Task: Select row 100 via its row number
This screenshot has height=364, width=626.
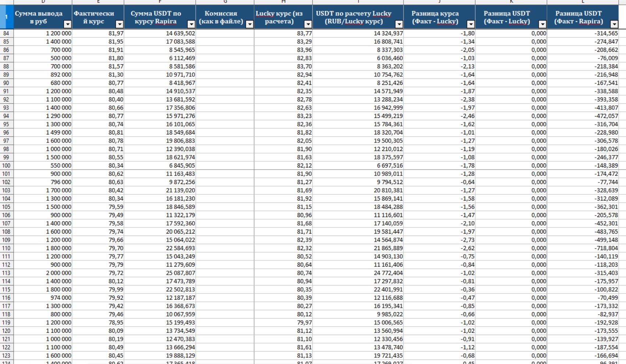Action: point(6,166)
